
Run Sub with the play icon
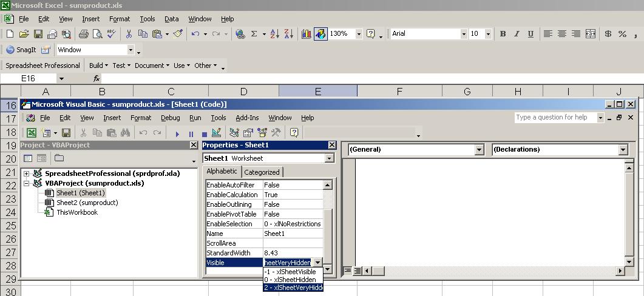(x=177, y=134)
